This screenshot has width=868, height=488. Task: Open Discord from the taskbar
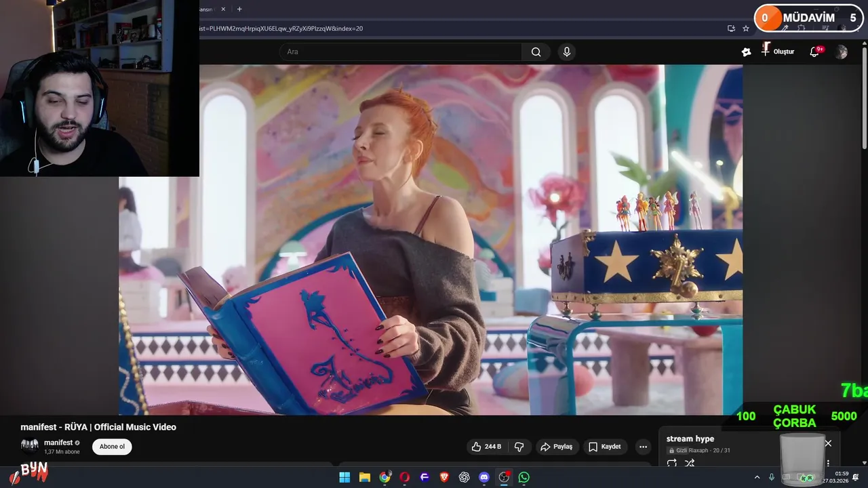(x=484, y=477)
